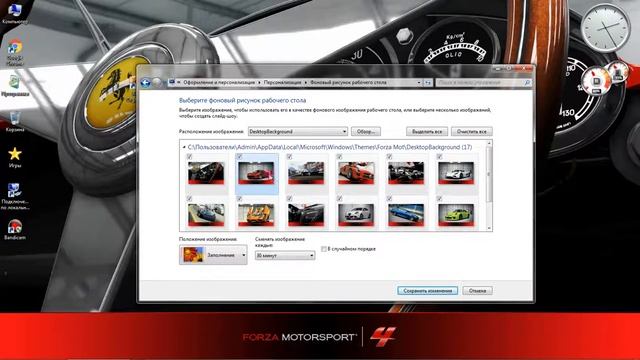The height and width of the screenshot is (360, 640).
Task: Go to Оформление и персонализация breadcrumb
Action: pos(219,83)
